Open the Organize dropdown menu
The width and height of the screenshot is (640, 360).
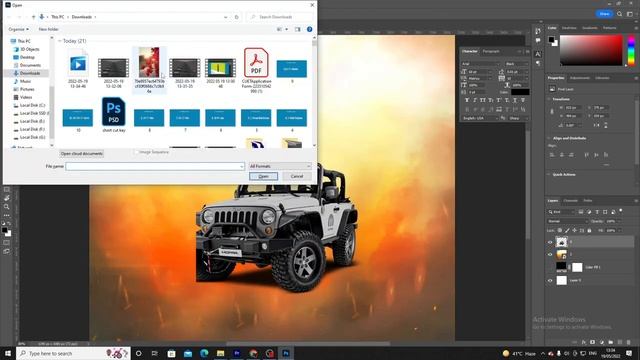(x=18, y=29)
